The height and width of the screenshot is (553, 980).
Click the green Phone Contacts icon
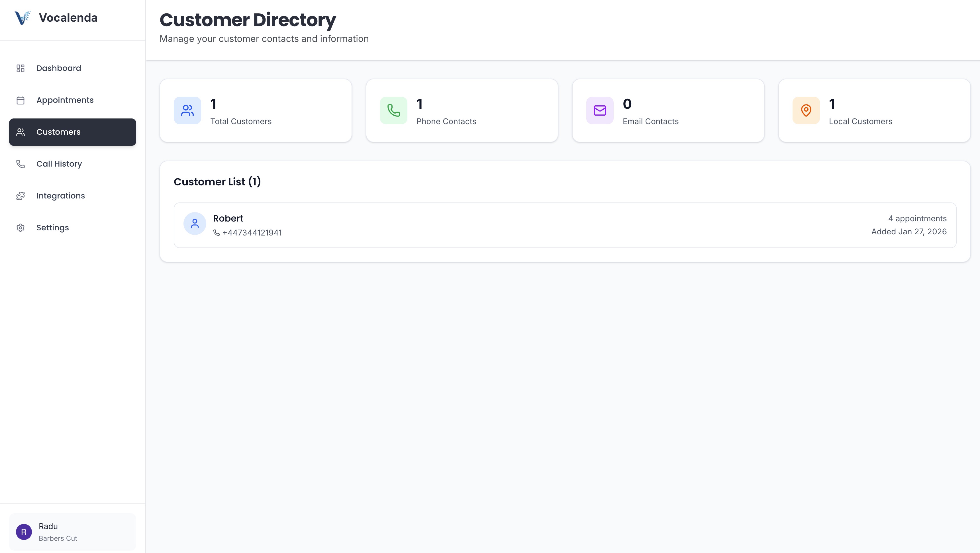pyautogui.click(x=394, y=110)
